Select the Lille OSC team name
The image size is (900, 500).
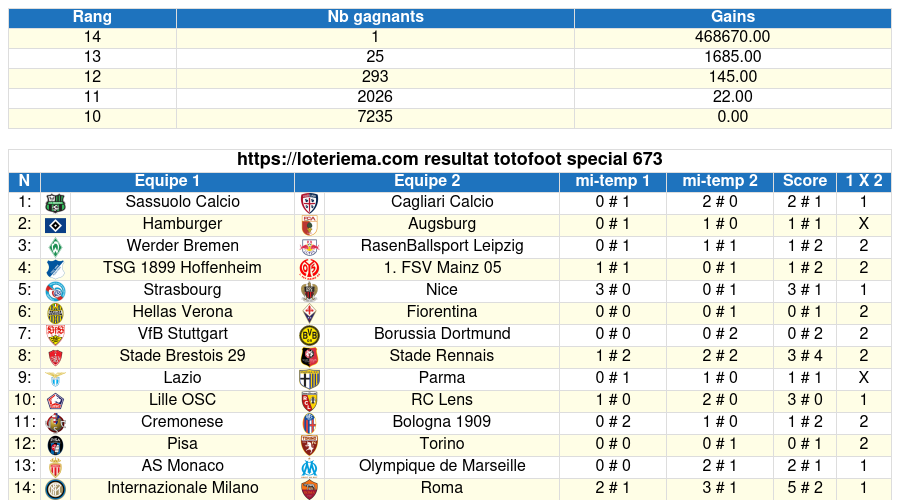point(182,400)
